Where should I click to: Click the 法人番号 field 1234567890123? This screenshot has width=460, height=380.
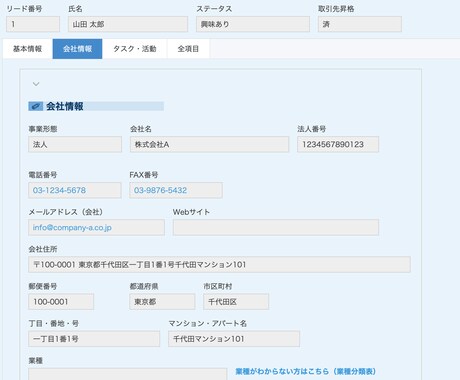click(338, 144)
